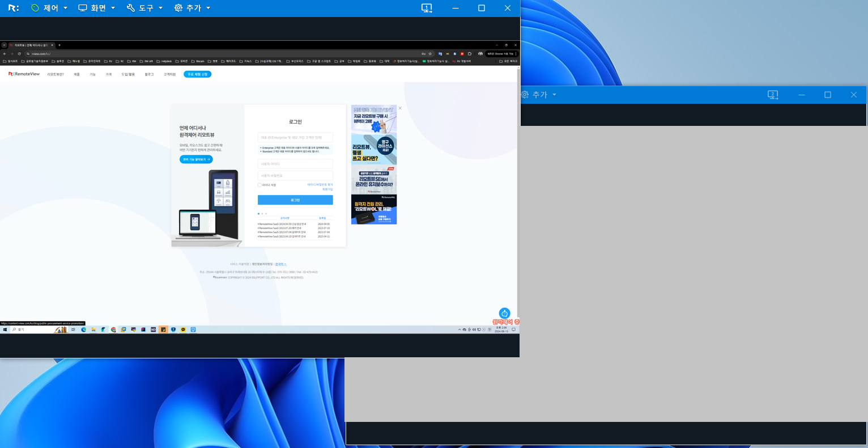Click the blue 로그인 button
The width and height of the screenshot is (868, 448).
(295, 200)
